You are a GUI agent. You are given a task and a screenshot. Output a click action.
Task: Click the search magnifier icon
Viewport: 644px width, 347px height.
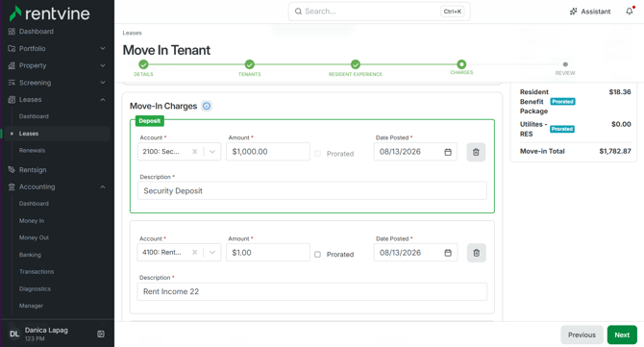(x=298, y=12)
